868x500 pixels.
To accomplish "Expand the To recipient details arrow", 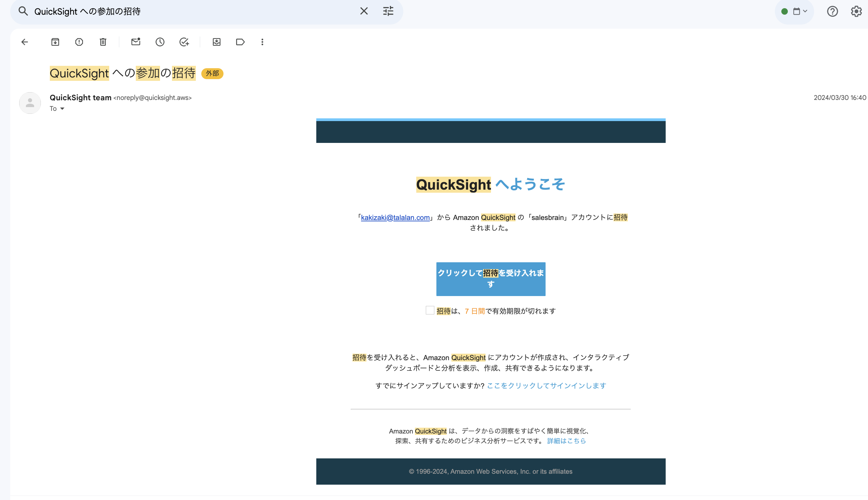I will 62,108.
